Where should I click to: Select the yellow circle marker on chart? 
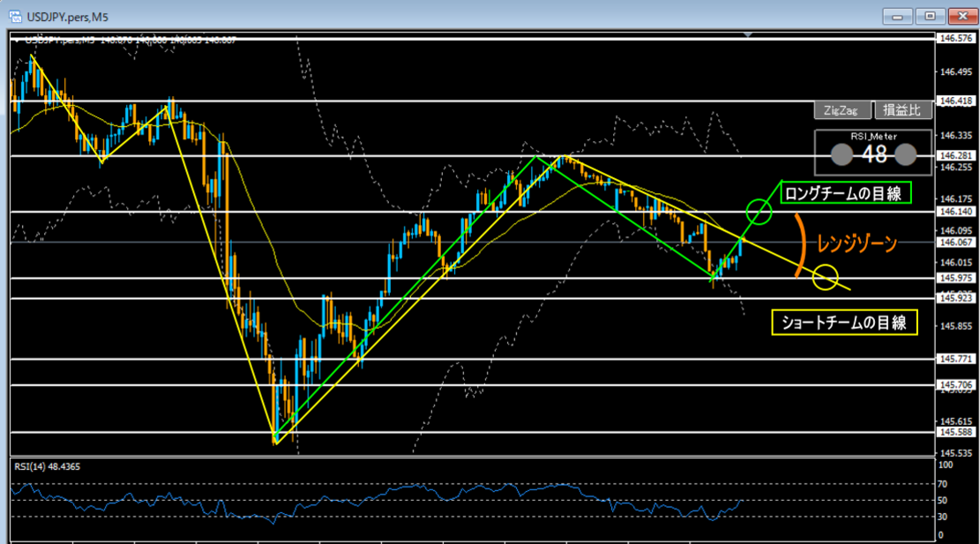826,278
